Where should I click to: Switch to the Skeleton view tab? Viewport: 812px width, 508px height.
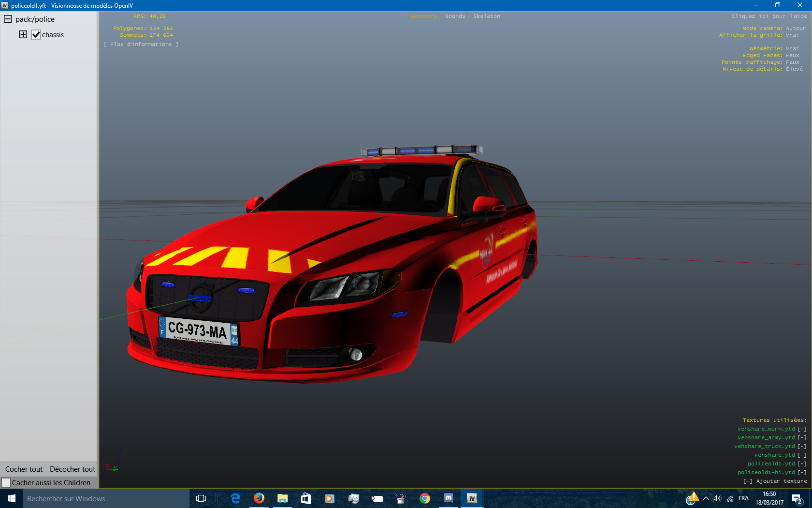coord(487,16)
